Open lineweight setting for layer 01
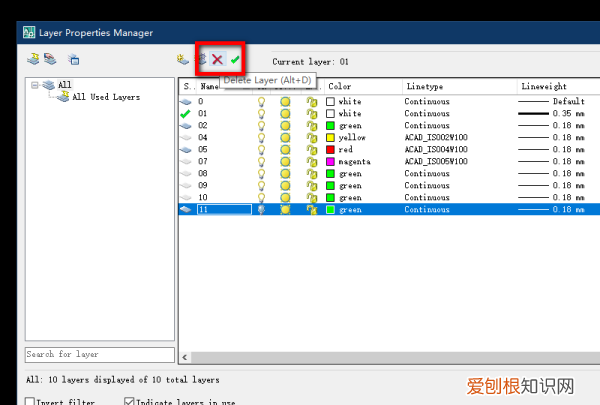The width and height of the screenshot is (600, 405). tap(555, 113)
